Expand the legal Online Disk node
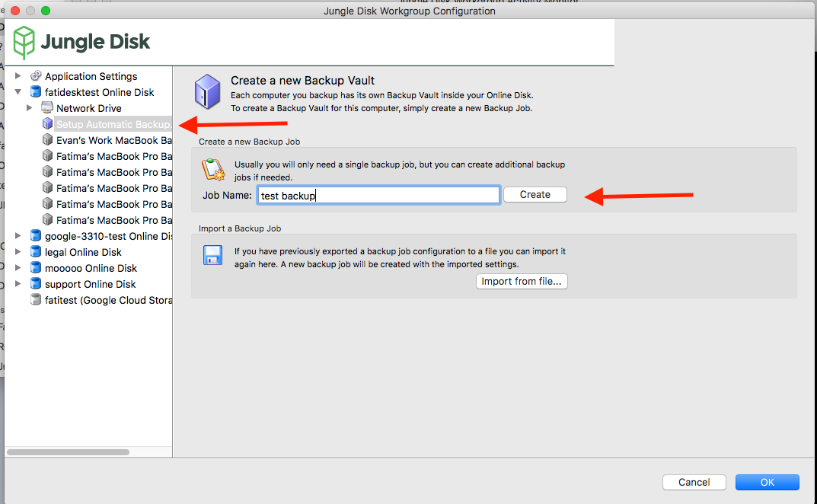 pos(18,252)
